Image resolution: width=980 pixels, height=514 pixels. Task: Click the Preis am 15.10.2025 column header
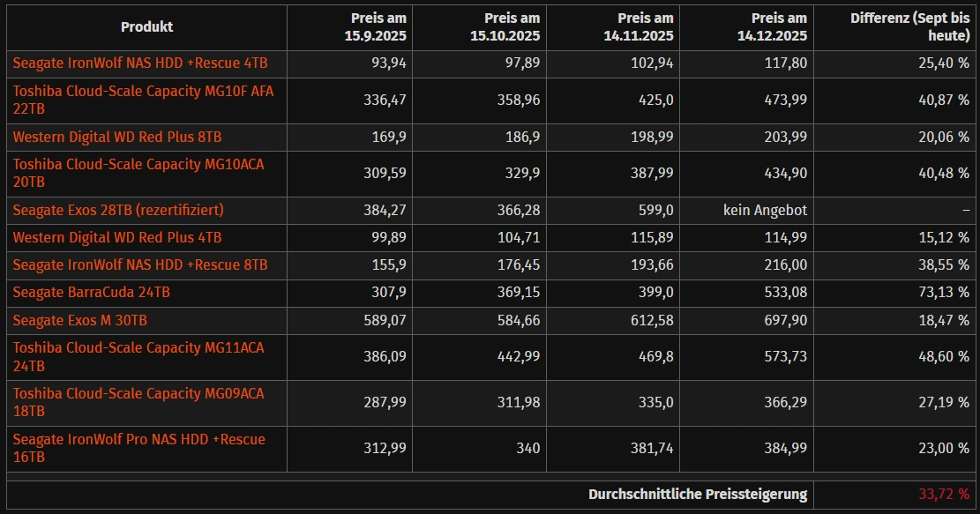click(512, 26)
